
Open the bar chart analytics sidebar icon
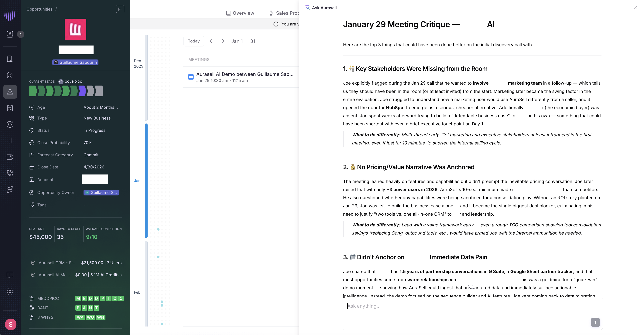click(10, 141)
